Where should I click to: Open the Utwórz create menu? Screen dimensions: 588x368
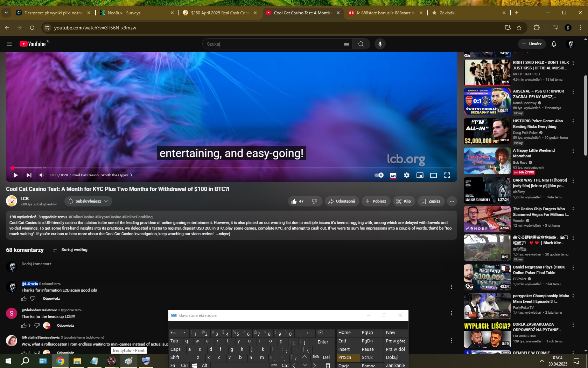532,44
